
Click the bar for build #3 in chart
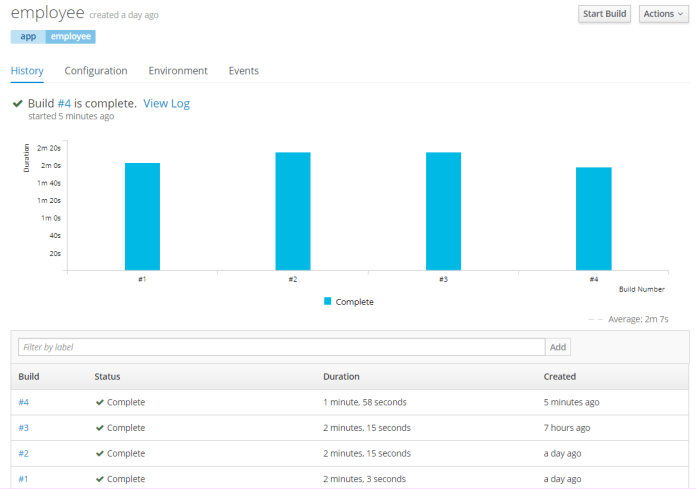tap(443, 211)
